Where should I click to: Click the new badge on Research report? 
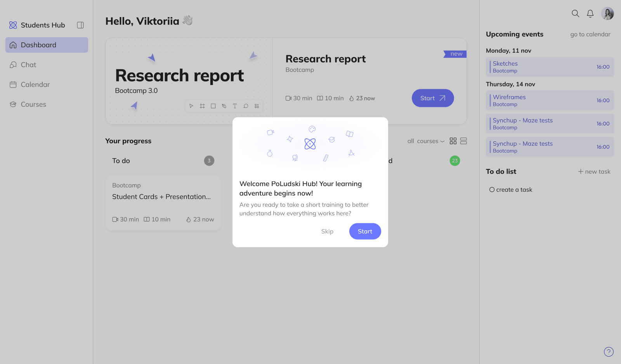pos(455,54)
